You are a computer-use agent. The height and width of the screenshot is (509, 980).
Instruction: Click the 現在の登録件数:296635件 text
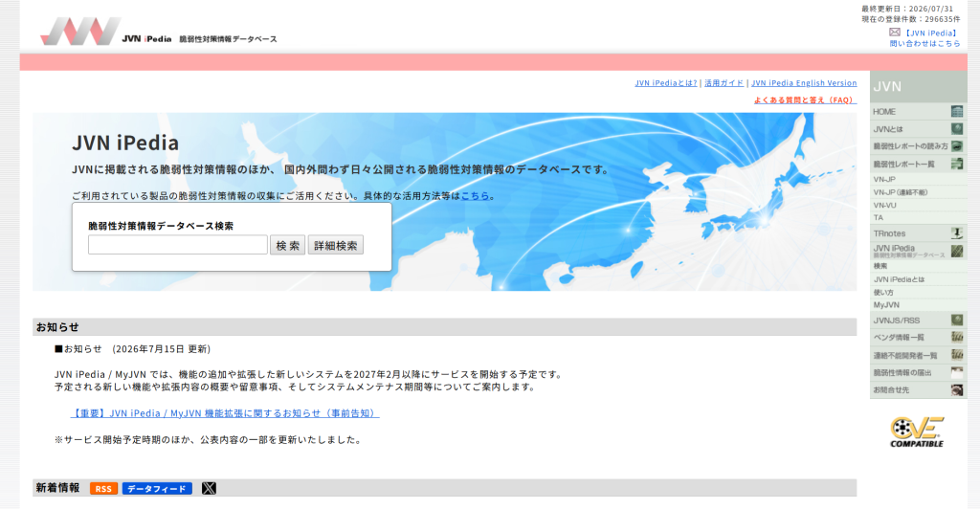pos(911,19)
